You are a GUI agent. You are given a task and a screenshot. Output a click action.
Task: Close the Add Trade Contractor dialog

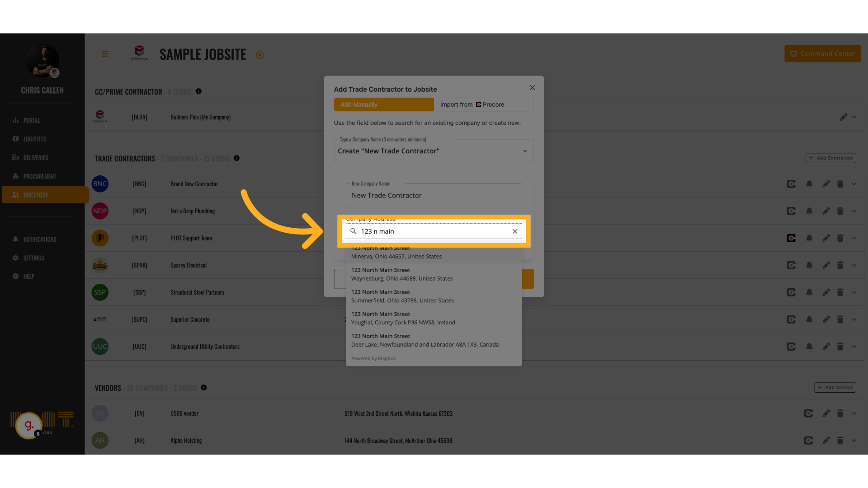click(532, 88)
